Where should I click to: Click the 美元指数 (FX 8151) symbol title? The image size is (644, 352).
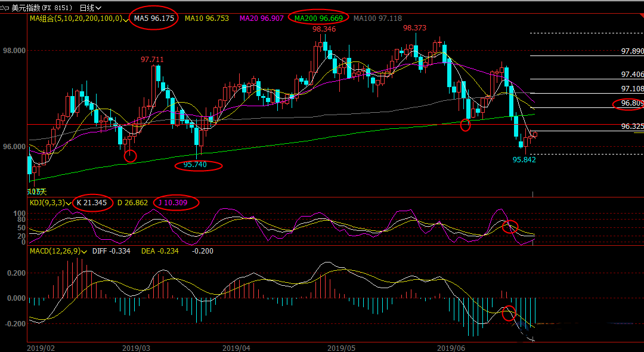[42, 8]
